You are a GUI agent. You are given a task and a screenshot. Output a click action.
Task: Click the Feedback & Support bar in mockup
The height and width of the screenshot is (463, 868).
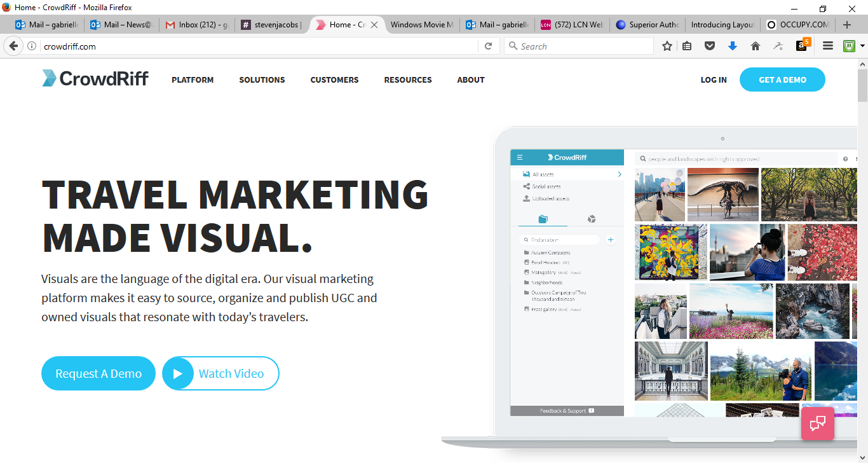point(567,411)
